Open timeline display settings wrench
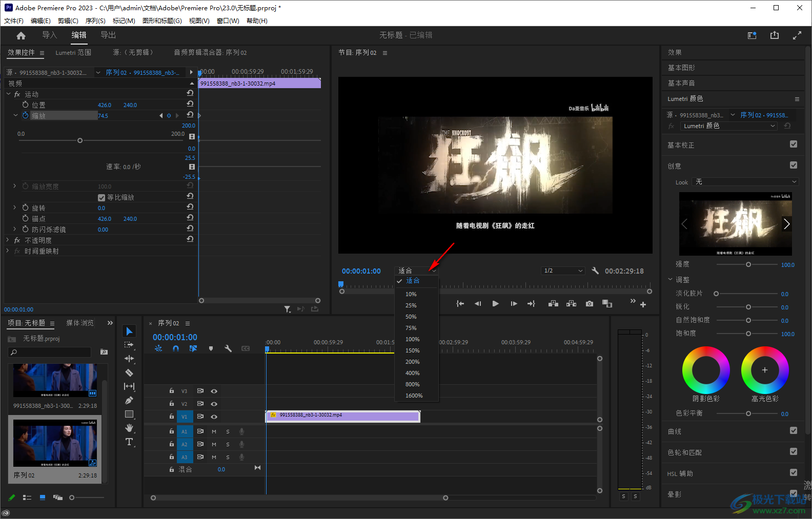The height and width of the screenshot is (519, 812). [x=228, y=348]
